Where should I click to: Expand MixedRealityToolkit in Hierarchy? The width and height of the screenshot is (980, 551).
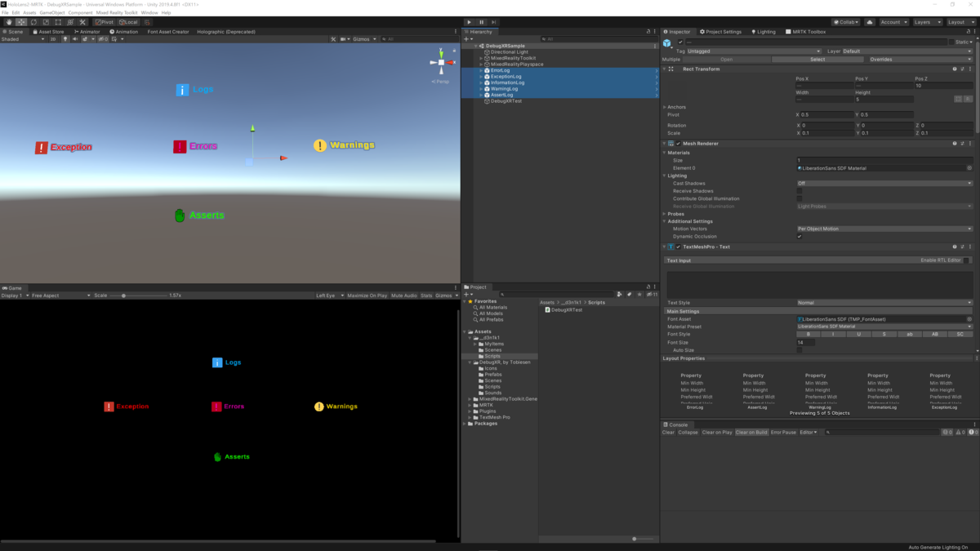pyautogui.click(x=481, y=58)
